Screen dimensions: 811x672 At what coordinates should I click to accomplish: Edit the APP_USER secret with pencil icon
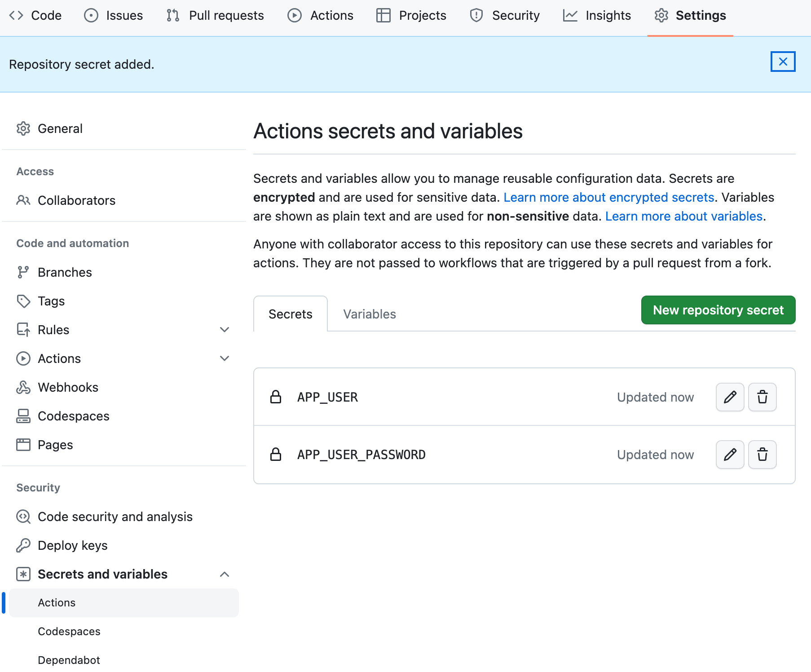(730, 397)
